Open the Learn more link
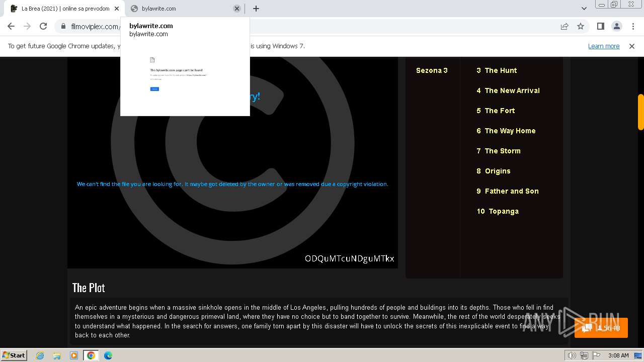Viewport: 644px width, 362px height. pos(604,46)
